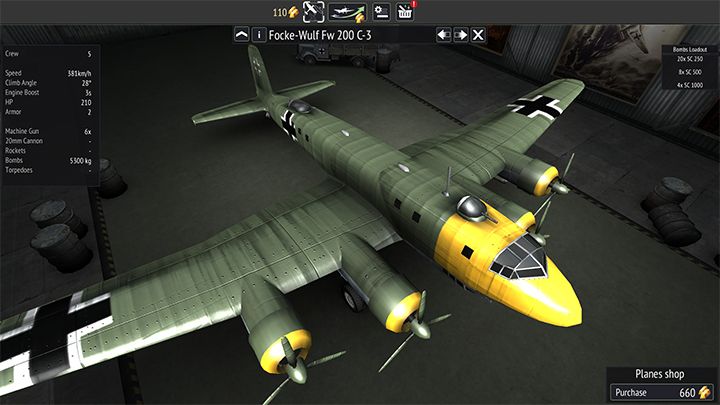Click the info button beside plane name
Image resolution: width=720 pixels, height=405 pixels.
pos(260,35)
